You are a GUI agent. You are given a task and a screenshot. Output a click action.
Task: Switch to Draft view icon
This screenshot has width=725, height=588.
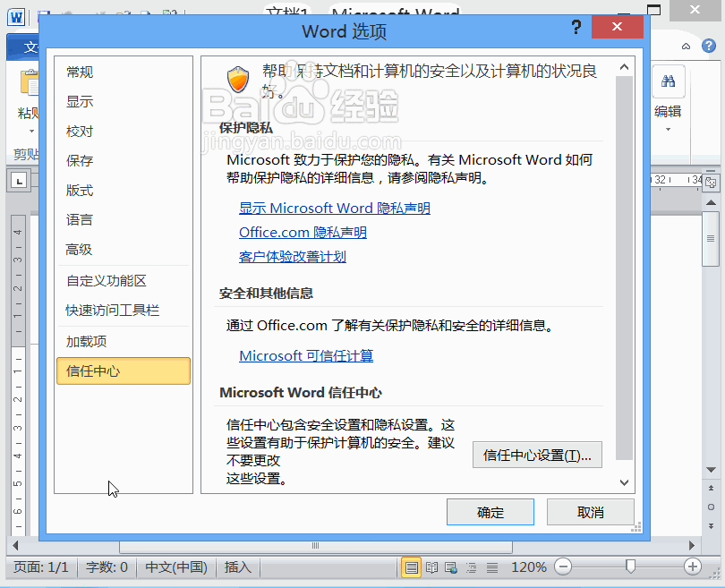coord(492,567)
